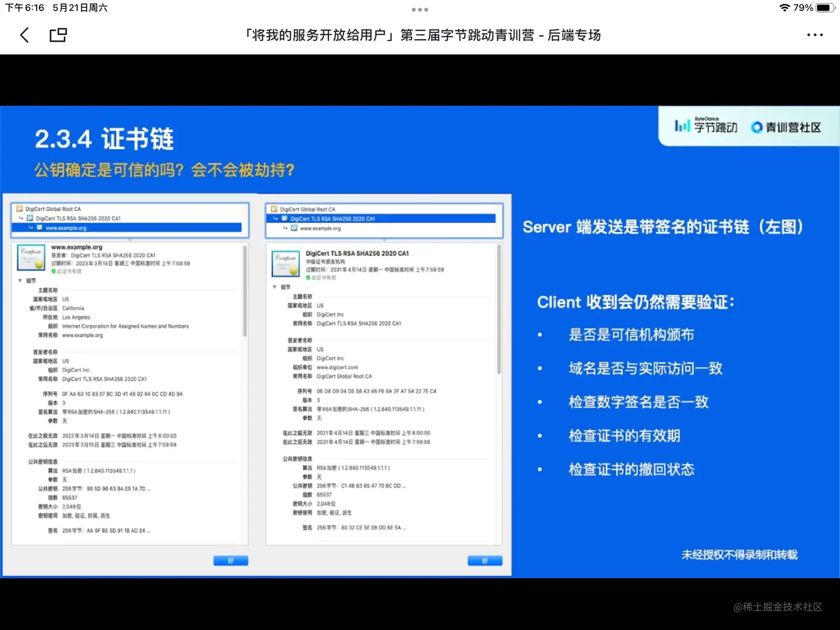Select DigiCert Global Root CA in left tree
840x630 pixels.
(x=53, y=209)
